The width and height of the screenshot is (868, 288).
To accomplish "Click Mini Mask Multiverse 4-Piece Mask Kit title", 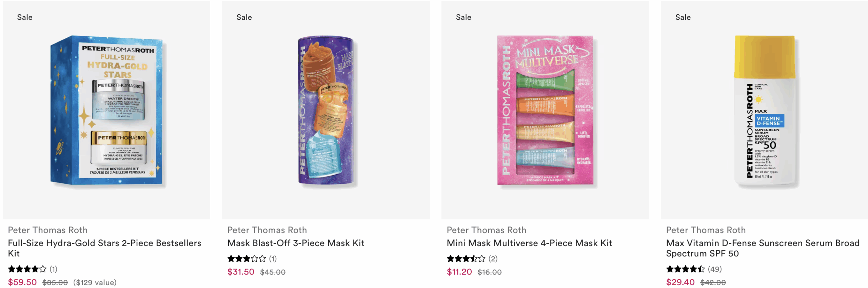I will pyautogui.click(x=529, y=243).
